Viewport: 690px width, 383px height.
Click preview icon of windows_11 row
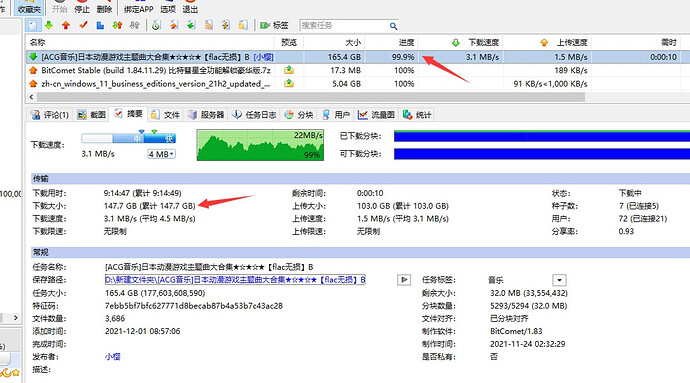pos(289,83)
